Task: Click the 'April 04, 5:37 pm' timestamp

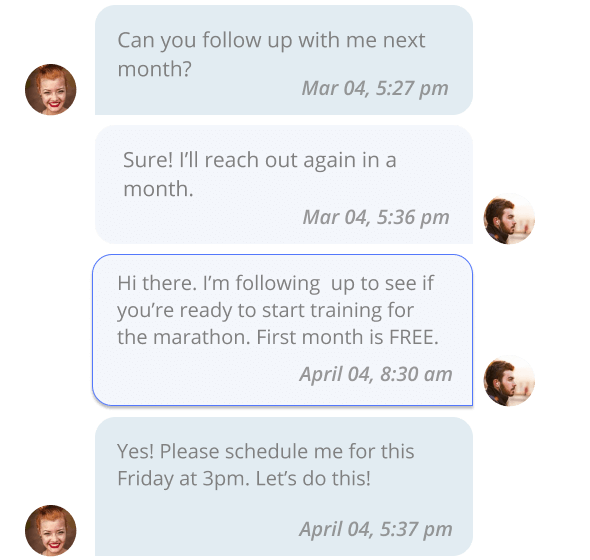Action: (376, 529)
